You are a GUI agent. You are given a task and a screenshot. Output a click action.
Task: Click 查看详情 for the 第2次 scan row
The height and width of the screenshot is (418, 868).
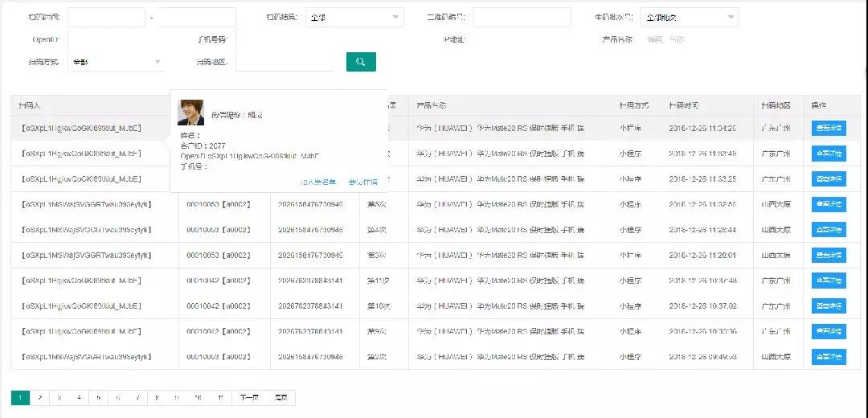(x=829, y=357)
